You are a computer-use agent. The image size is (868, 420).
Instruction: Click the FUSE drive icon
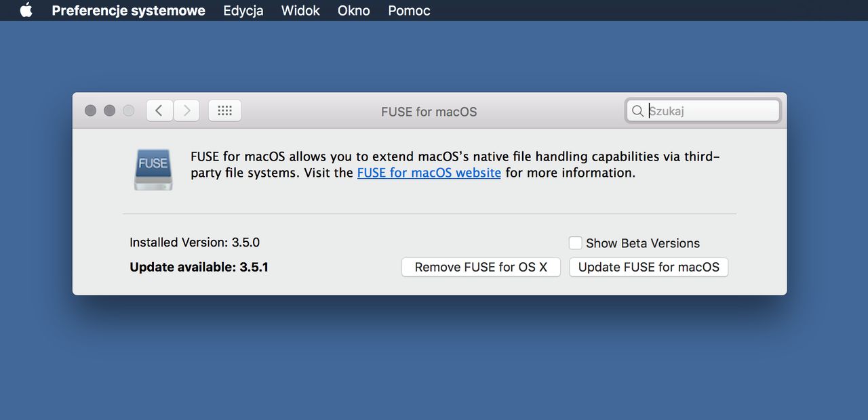(x=153, y=168)
